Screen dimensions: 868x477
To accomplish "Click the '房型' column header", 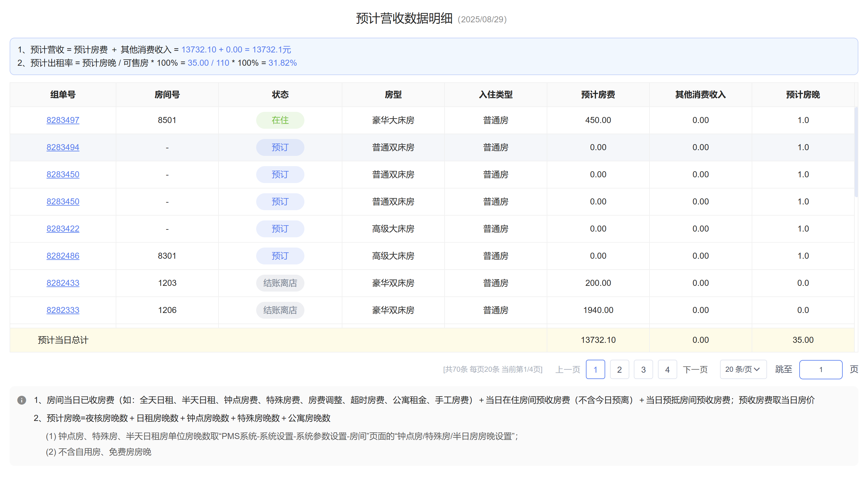I will point(393,95).
